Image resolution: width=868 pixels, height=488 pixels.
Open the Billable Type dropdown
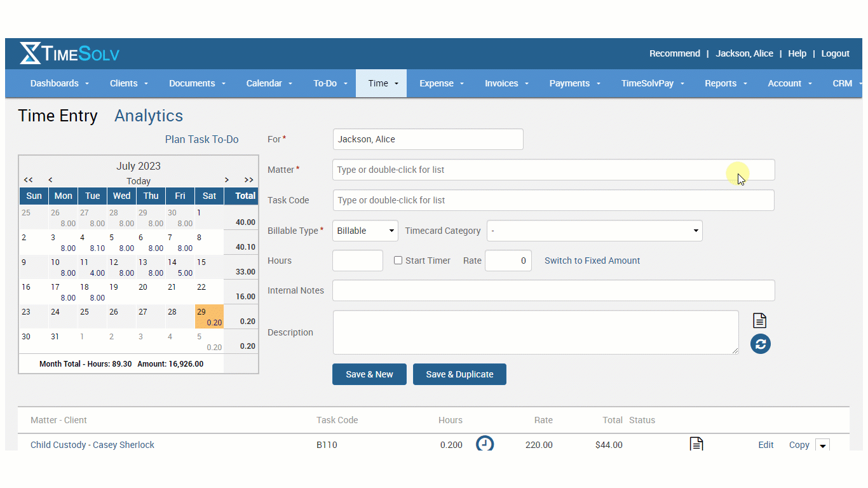pos(365,231)
